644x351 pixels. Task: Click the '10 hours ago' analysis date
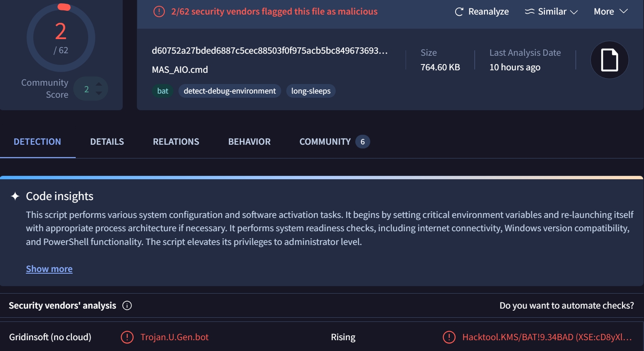(x=515, y=67)
